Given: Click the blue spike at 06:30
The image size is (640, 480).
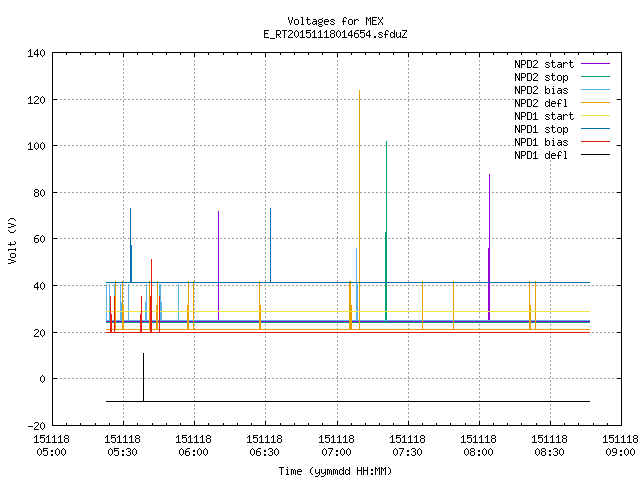Looking at the screenshot, I should [270, 245].
